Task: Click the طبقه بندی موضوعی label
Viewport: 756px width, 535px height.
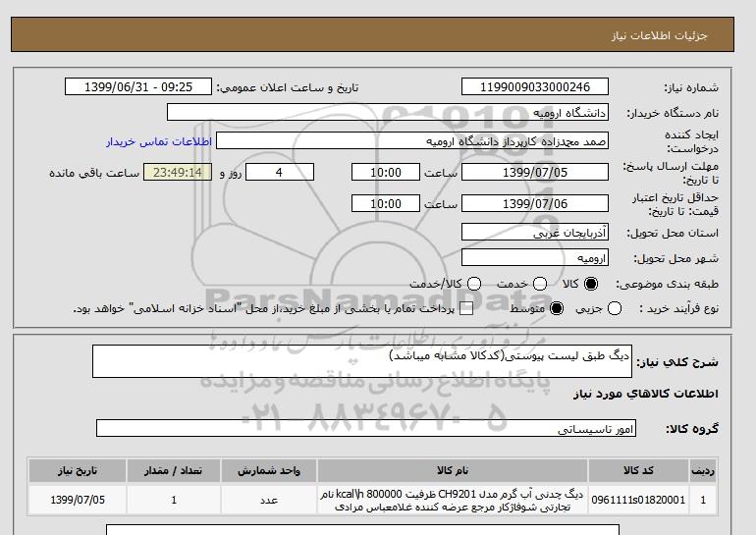Action: 667,285
